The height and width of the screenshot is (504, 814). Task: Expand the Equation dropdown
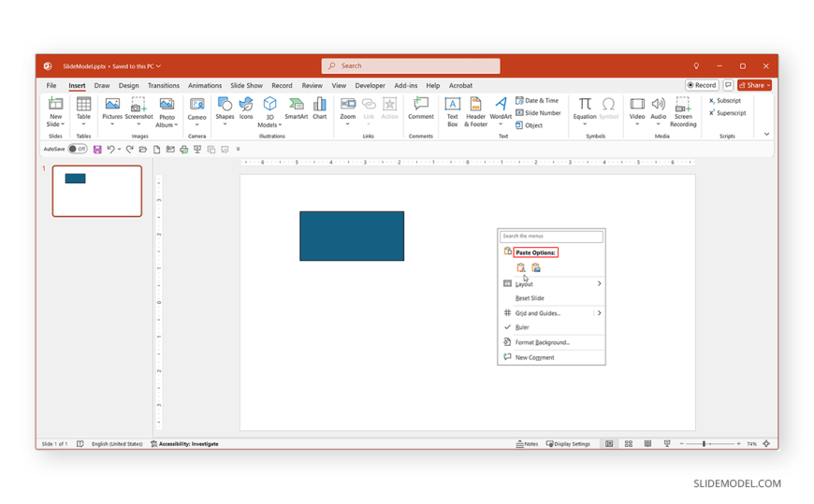pos(585,123)
